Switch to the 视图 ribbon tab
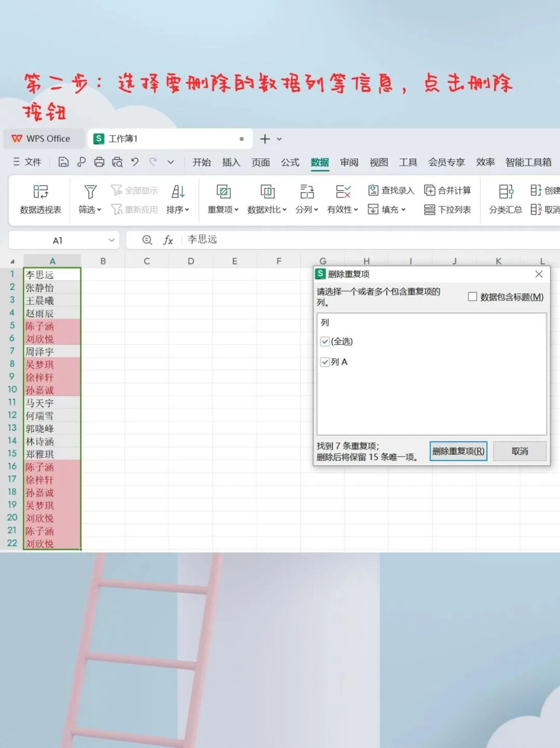This screenshot has height=748, width=560. tap(379, 162)
